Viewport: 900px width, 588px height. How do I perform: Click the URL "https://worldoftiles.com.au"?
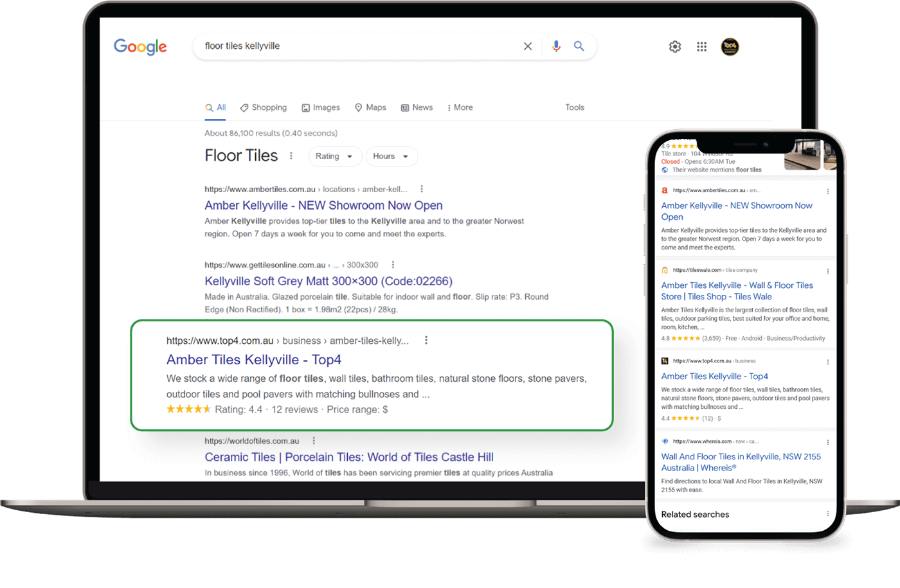click(x=252, y=441)
